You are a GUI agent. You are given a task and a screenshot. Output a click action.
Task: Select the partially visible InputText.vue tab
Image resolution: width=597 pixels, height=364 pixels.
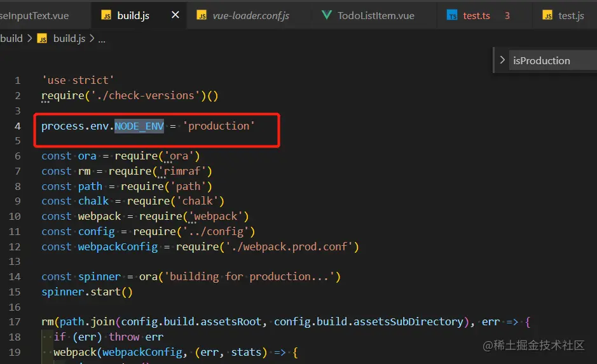(x=45, y=15)
